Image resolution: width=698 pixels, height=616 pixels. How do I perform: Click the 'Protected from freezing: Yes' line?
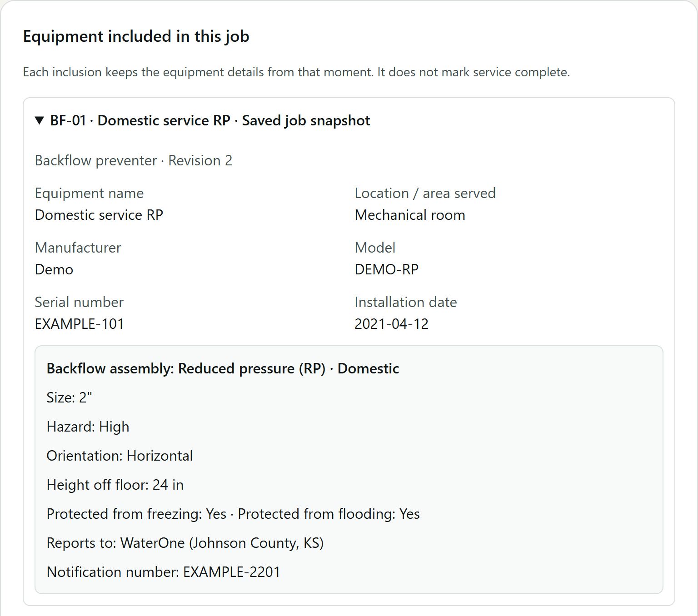pos(137,514)
